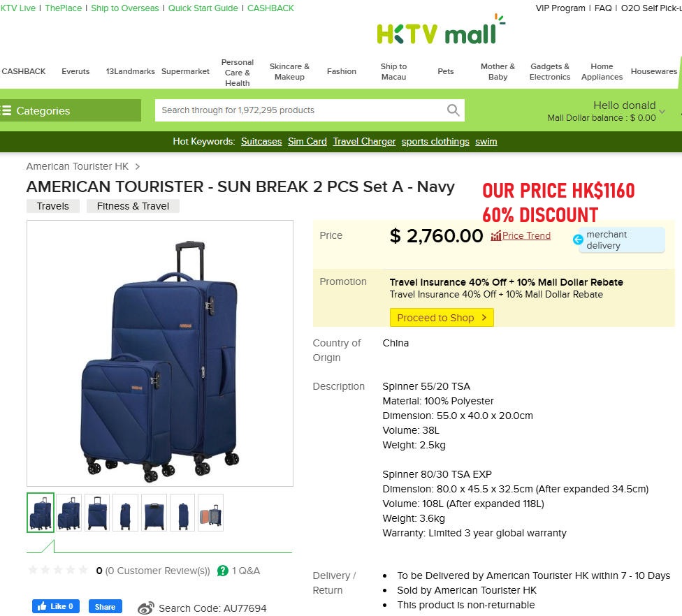Expand the Hello donald account dropdown
682x616 pixels.
click(x=662, y=112)
